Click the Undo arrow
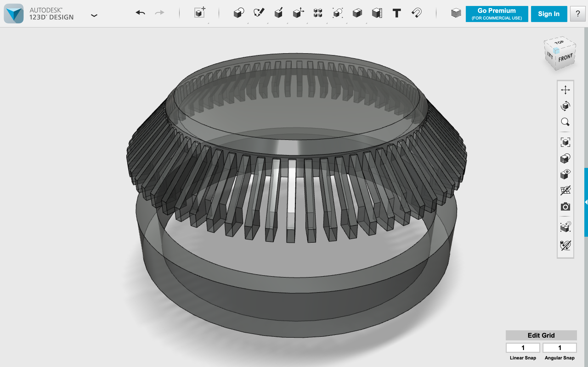 (x=140, y=13)
